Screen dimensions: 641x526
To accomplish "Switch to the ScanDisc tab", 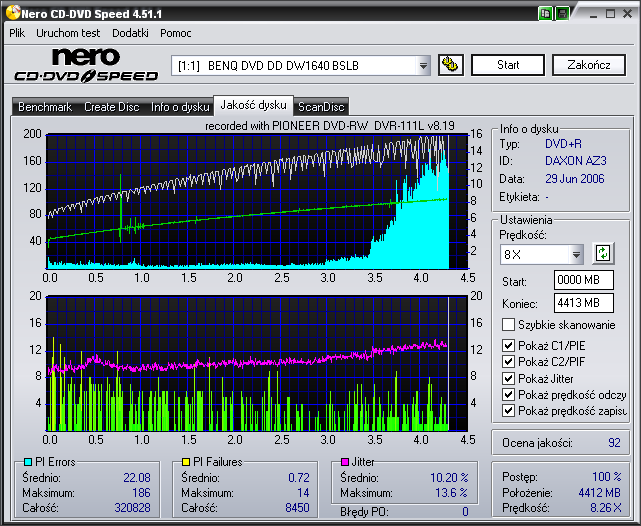I will click(321, 107).
